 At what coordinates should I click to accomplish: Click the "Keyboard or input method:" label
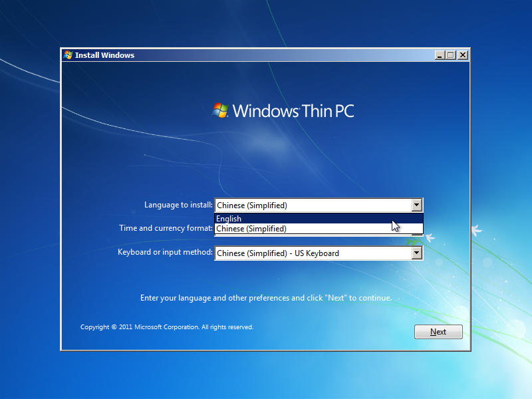[165, 253]
